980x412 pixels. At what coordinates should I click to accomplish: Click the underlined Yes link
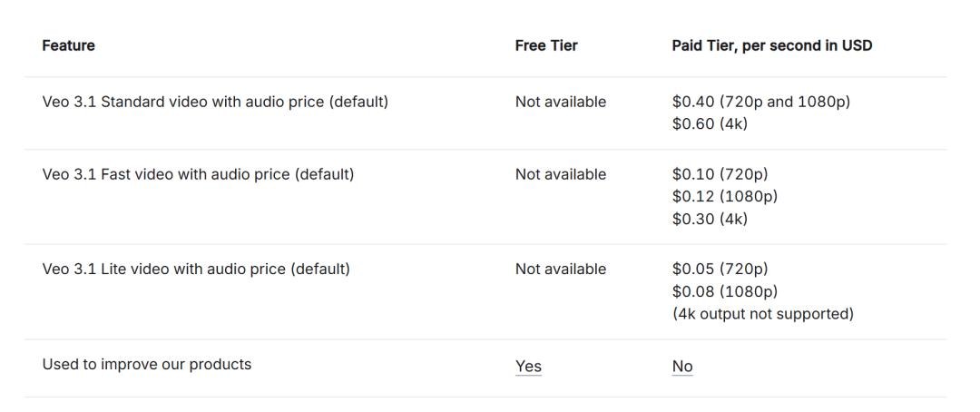click(528, 366)
